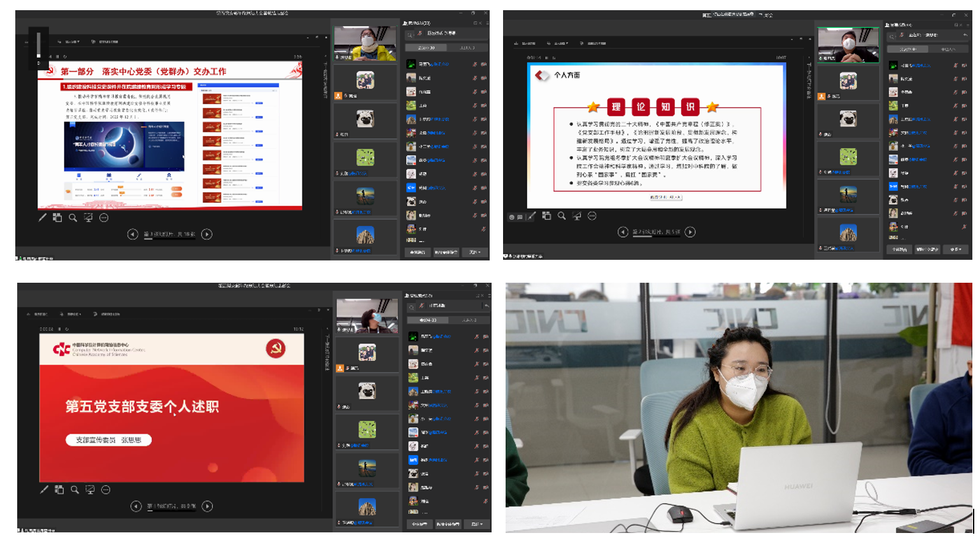Click magnifier zoom icon in top-left presentation
Screen dimensions: 980x540
(73, 218)
